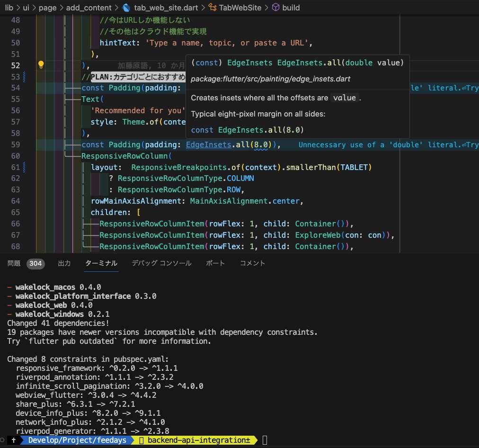Click the TabWebSite class symbol icon
The height and width of the screenshot is (448, 479).
point(213,7)
